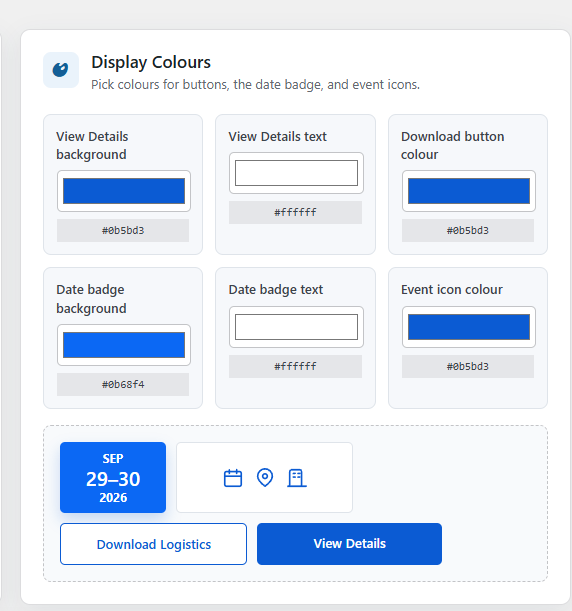Click the calendar icon in preview
Image resolution: width=572 pixels, height=611 pixels.
[x=233, y=478]
